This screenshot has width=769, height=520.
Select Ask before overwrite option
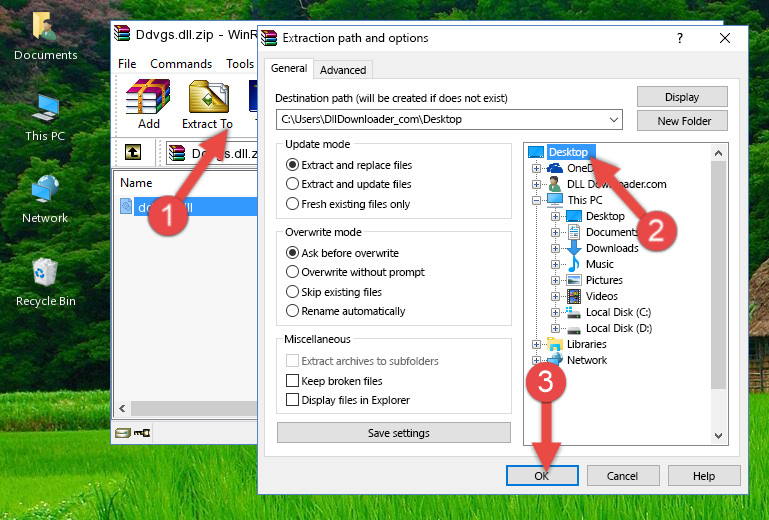[x=342, y=253]
